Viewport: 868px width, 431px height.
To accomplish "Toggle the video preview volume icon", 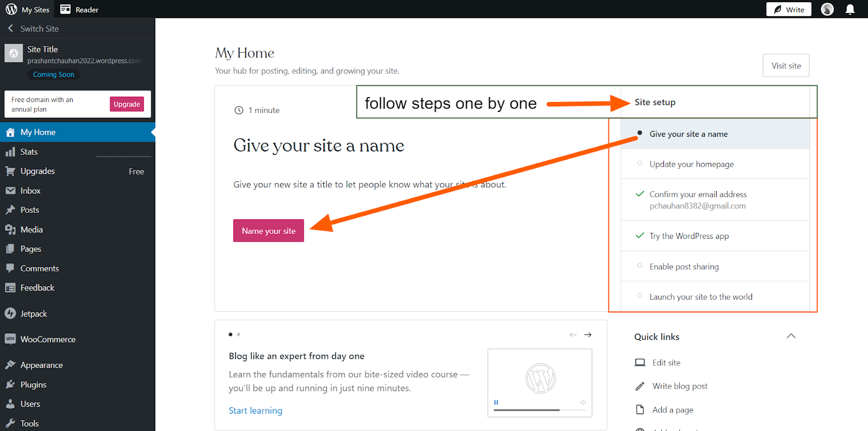I will (583, 402).
